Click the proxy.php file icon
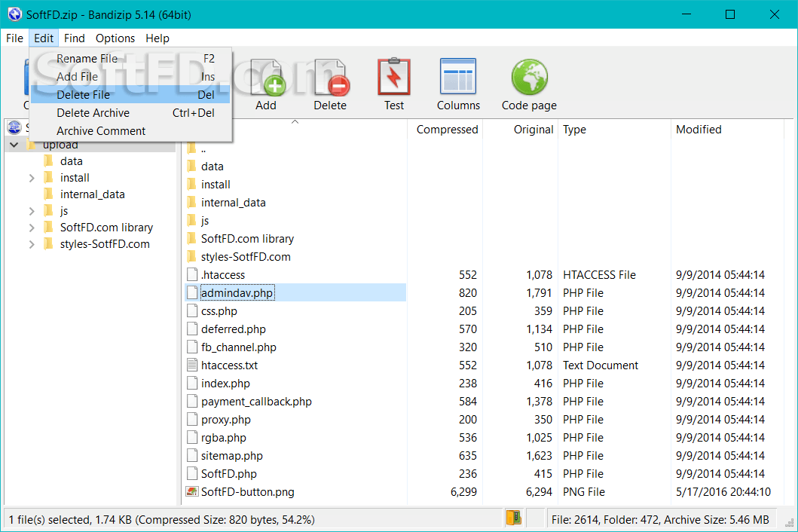The width and height of the screenshot is (798, 532). pyautogui.click(x=192, y=420)
